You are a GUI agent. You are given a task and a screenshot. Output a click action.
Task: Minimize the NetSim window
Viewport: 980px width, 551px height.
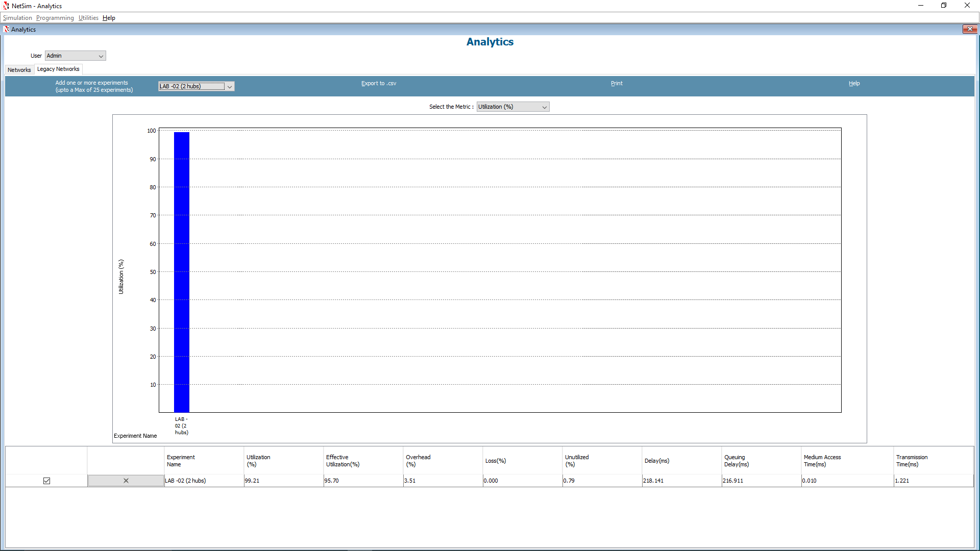[921, 6]
